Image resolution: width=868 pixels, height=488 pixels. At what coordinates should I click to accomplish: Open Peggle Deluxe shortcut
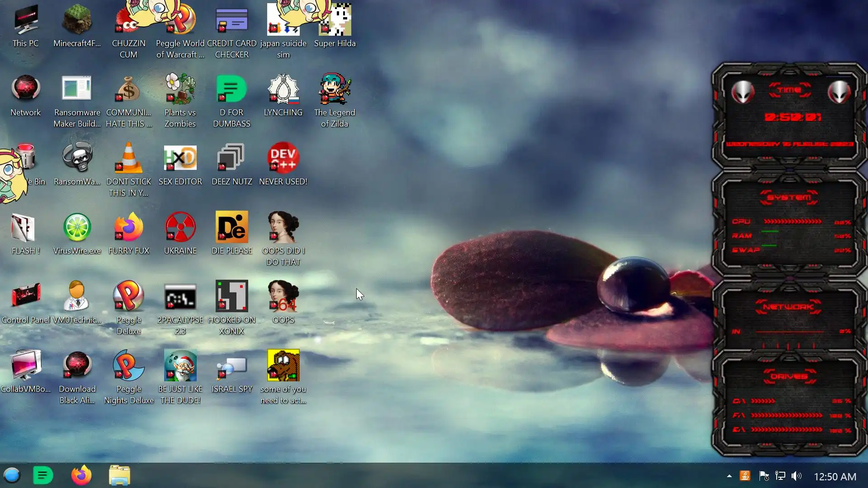click(128, 296)
